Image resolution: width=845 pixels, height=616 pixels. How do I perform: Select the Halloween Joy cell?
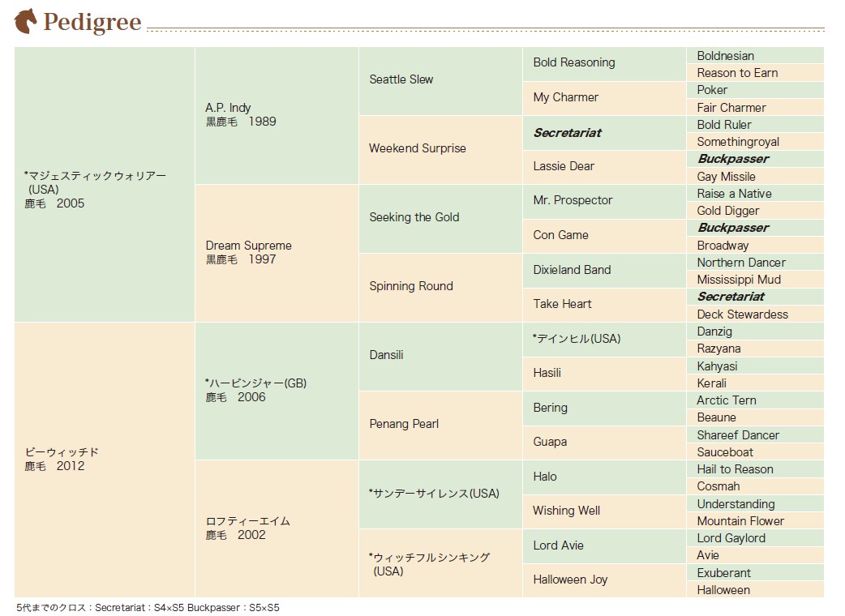[604, 580]
